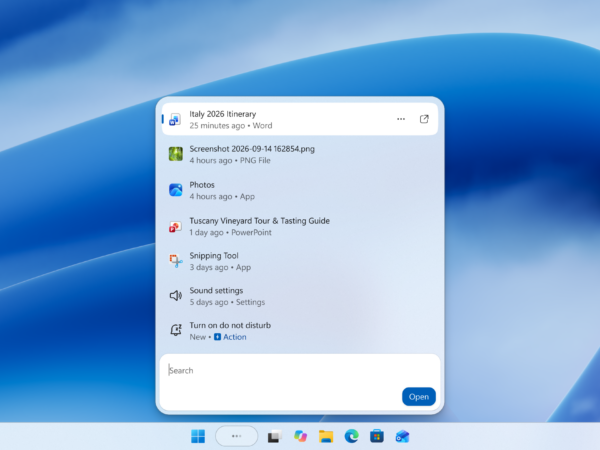Click the Word document icon for Italy 2026 Itinerary
600x450 pixels.
[x=175, y=119]
